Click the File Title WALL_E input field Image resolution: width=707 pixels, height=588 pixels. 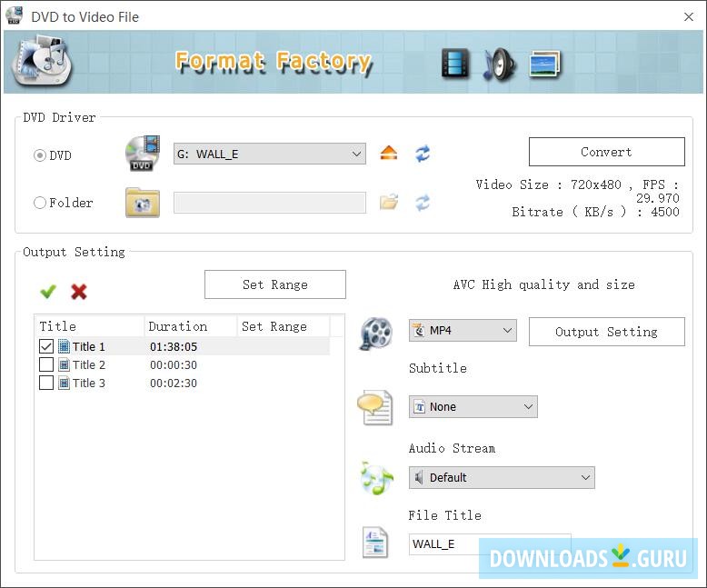[x=490, y=544]
